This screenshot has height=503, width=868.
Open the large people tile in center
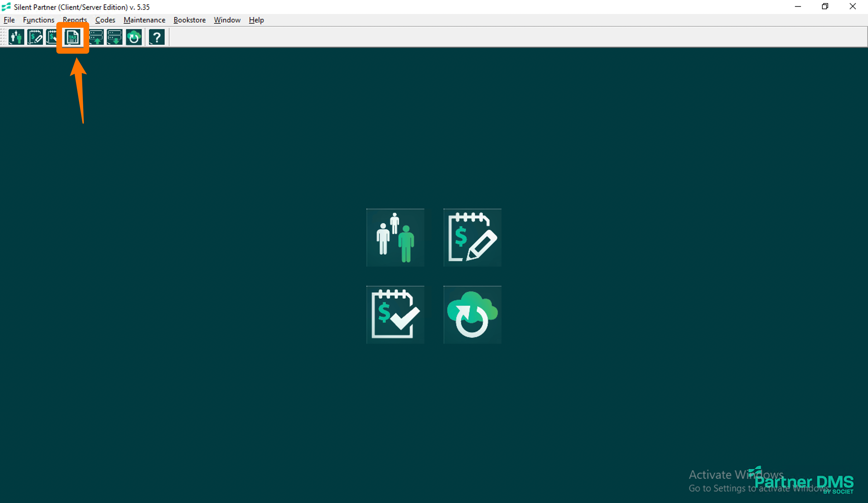(x=395, y=238)
